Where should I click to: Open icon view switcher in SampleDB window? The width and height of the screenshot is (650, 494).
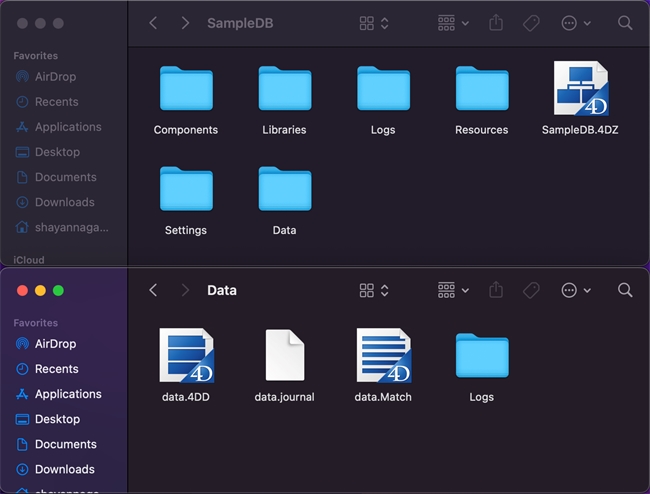pos(374,23)
